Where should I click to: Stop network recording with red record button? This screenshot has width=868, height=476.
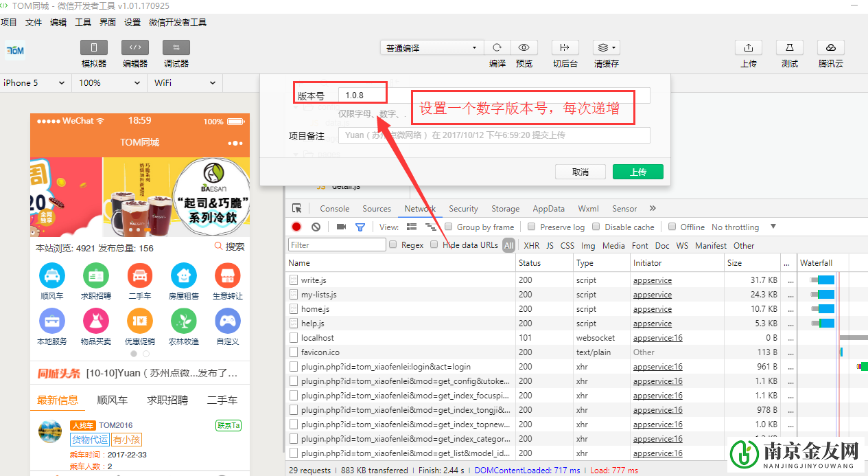point(296,227)
